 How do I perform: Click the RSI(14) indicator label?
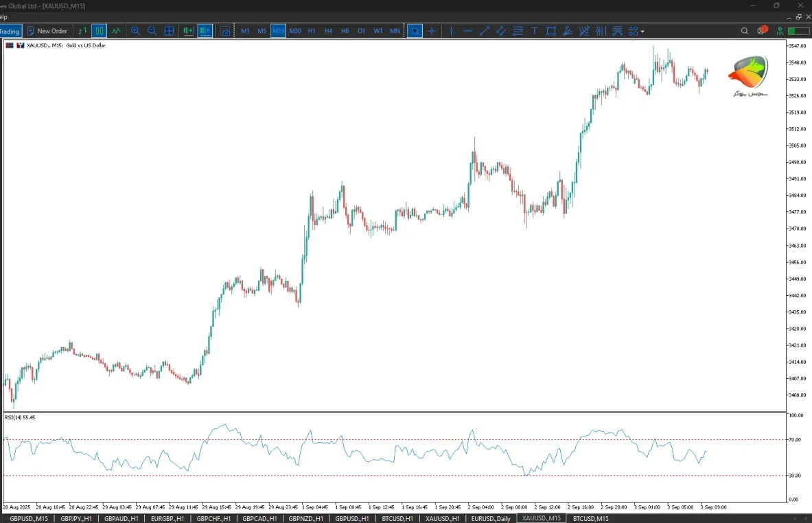[20, 417]
